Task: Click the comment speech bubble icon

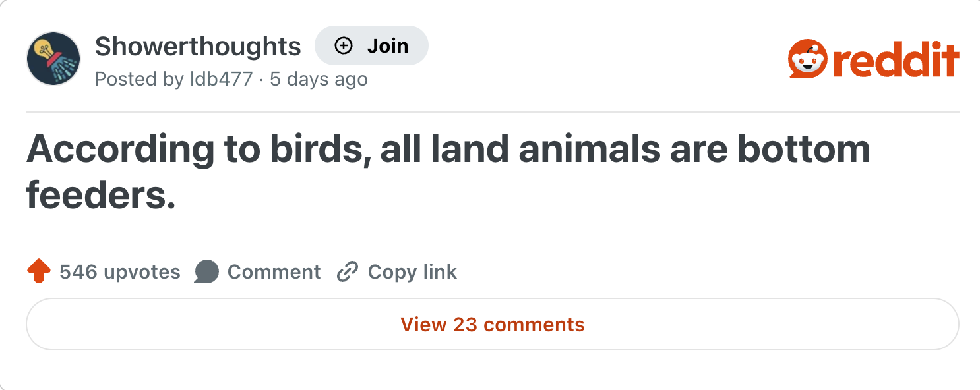Action: coord(206,271)
